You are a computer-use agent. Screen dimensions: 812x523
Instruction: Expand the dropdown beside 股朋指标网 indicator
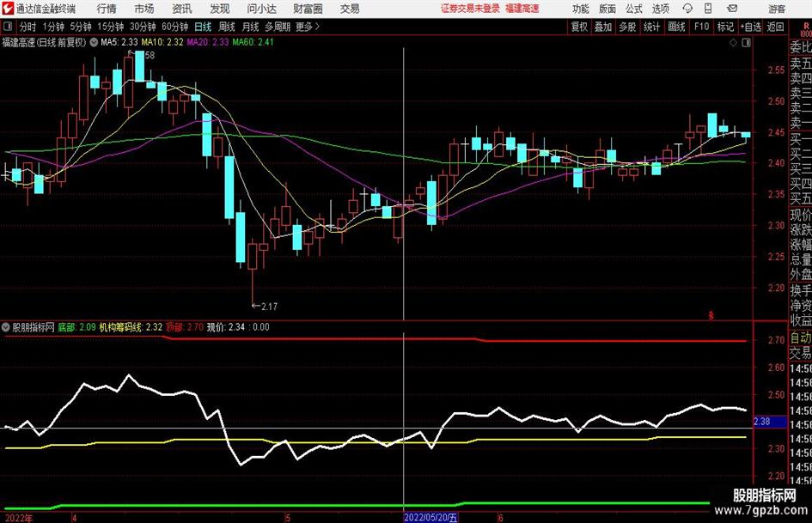click(6, 326)
